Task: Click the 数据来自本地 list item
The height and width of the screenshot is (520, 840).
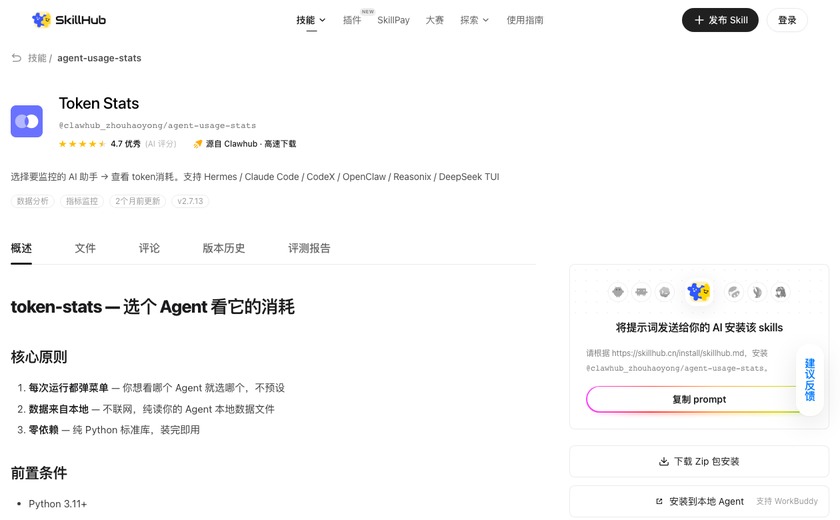Action: click(151, 409)
